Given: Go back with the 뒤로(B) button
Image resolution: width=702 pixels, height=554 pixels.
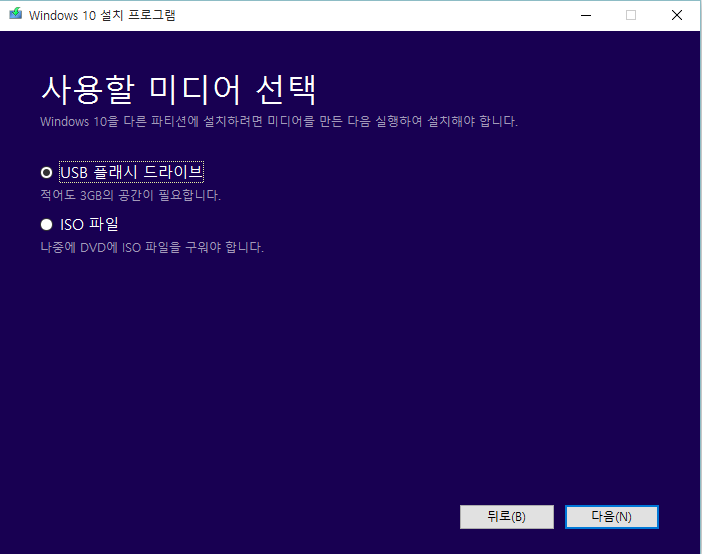Looking at the screenshot, I should click(x=507, y=517).
